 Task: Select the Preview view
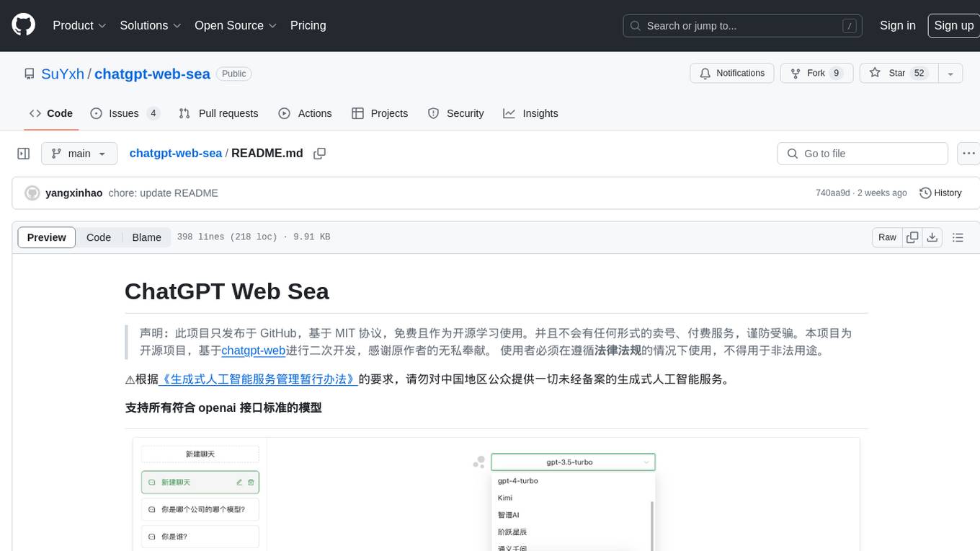point(47,237)
